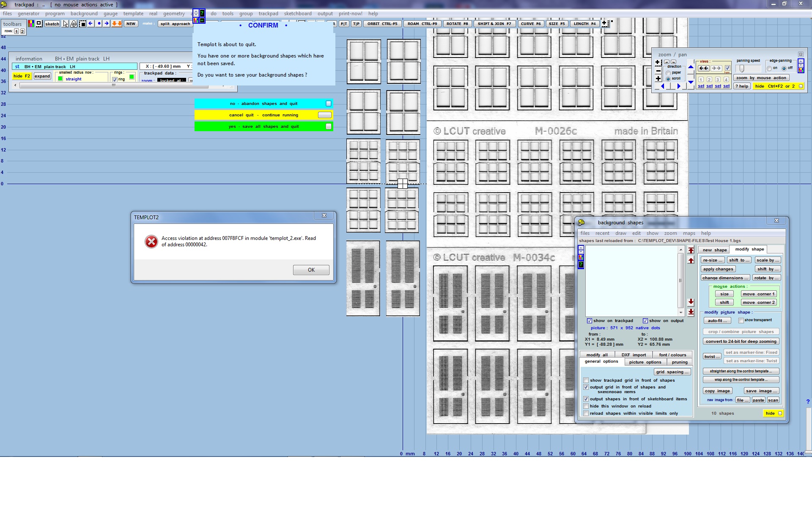Click green swatch under smallest radius now
Image resolution: width=812 pixels, height=526 pixels.
coord(60,79)
